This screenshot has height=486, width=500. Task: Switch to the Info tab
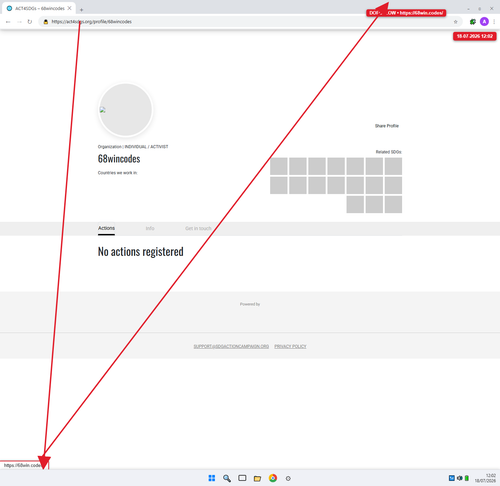[150, 228]
